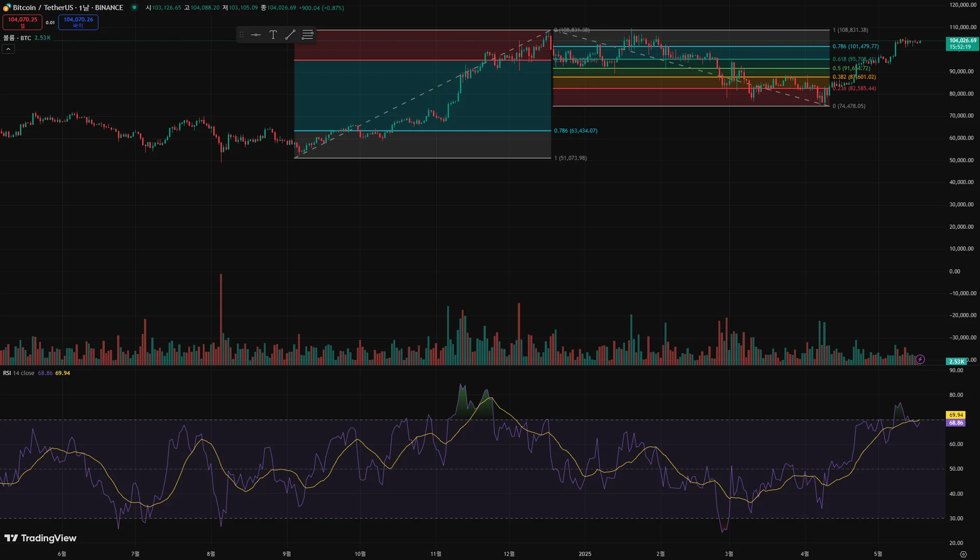980x560 pixels.
Task: Click the 2025 label on time axis
Action: tap(585, 554)
